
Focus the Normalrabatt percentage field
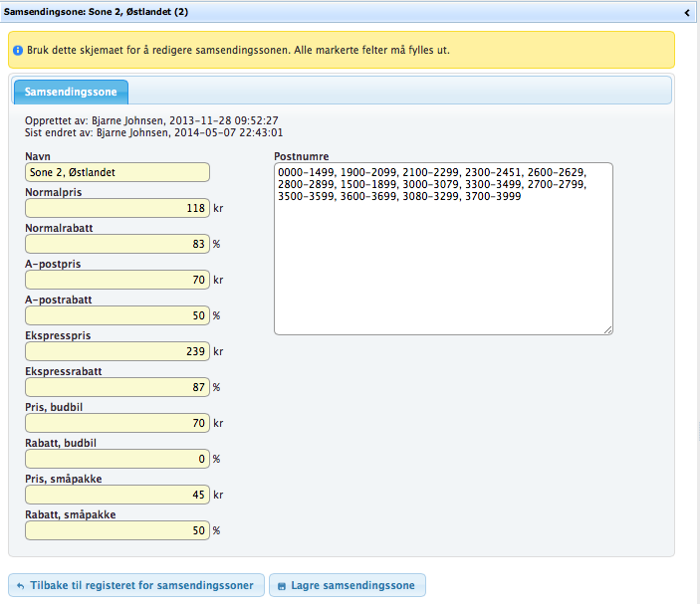click(x=117, y=244)
